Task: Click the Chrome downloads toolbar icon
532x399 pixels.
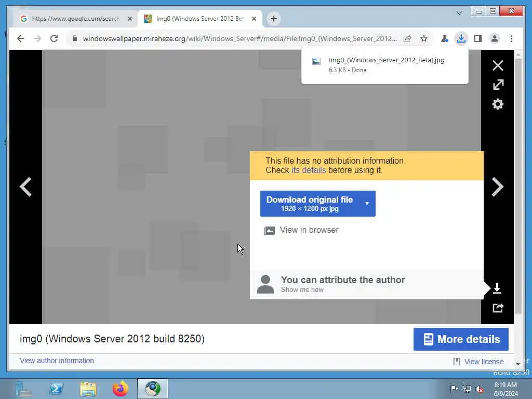Action: click(x=461, y=38)
